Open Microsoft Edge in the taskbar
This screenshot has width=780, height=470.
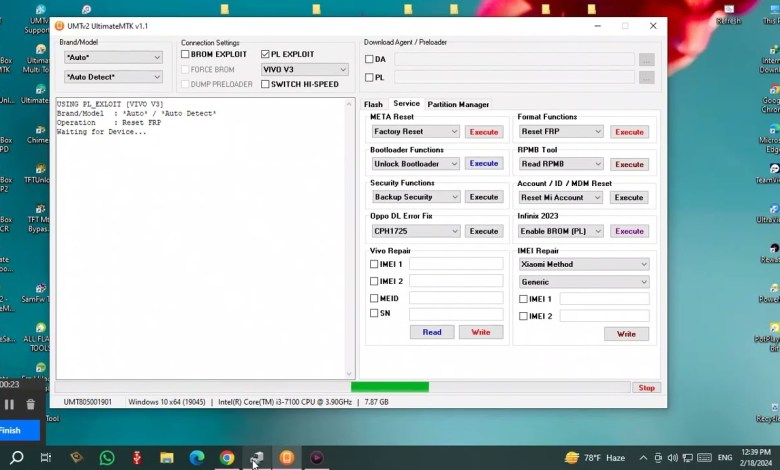197,458
